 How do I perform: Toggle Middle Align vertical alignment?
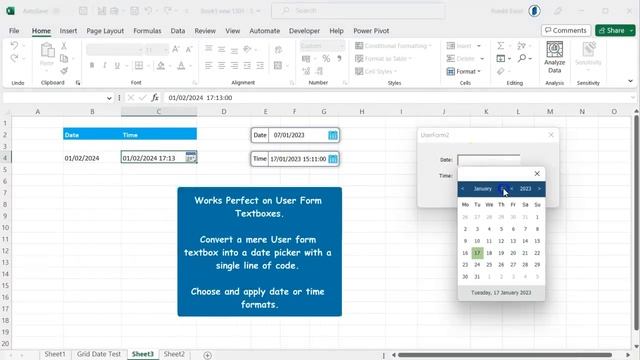click(x=221, y=49)
